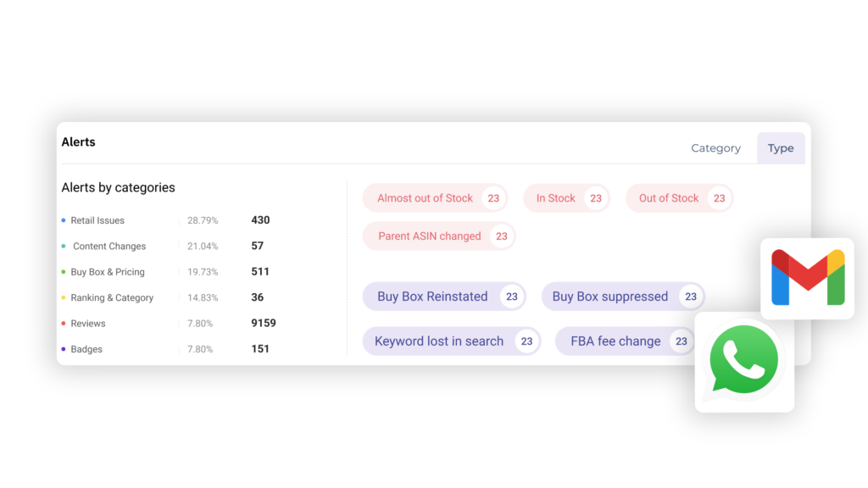Click the Out of Stock alert chip
Viewport: 868px width, 488px height.
(679, 198)
